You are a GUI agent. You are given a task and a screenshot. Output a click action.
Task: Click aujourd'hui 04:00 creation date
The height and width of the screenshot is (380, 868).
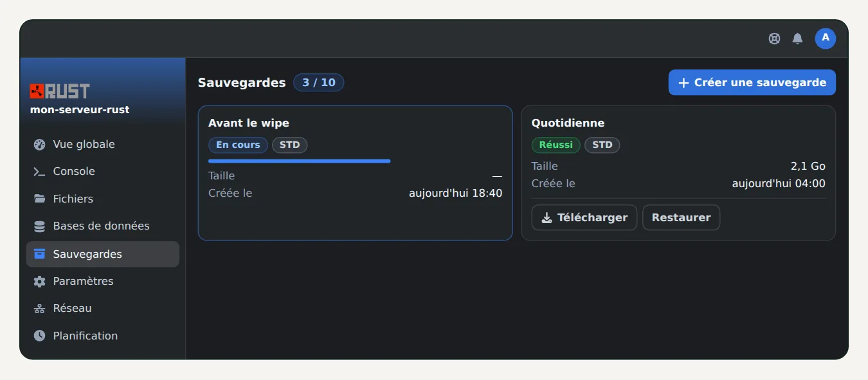[x=779, y=183]
